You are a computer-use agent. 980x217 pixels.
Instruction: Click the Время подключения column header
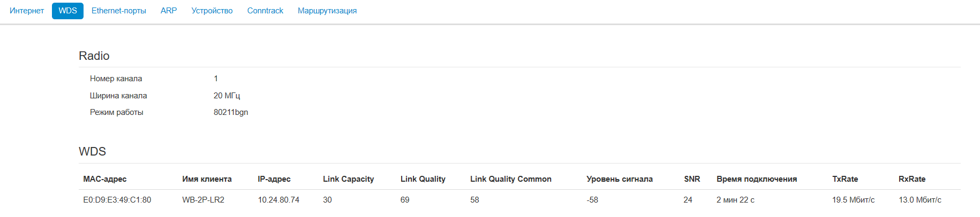(757, 179)
